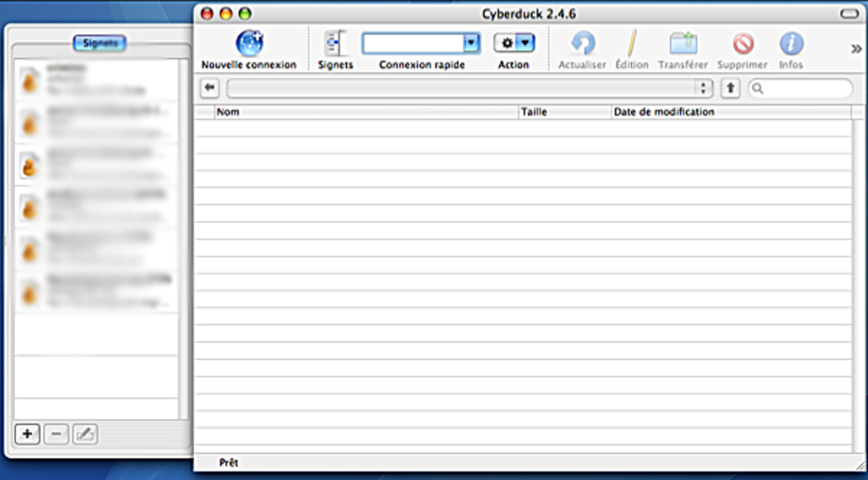
Task: Click the Transférer folder icon
Action: click(683, 43)
